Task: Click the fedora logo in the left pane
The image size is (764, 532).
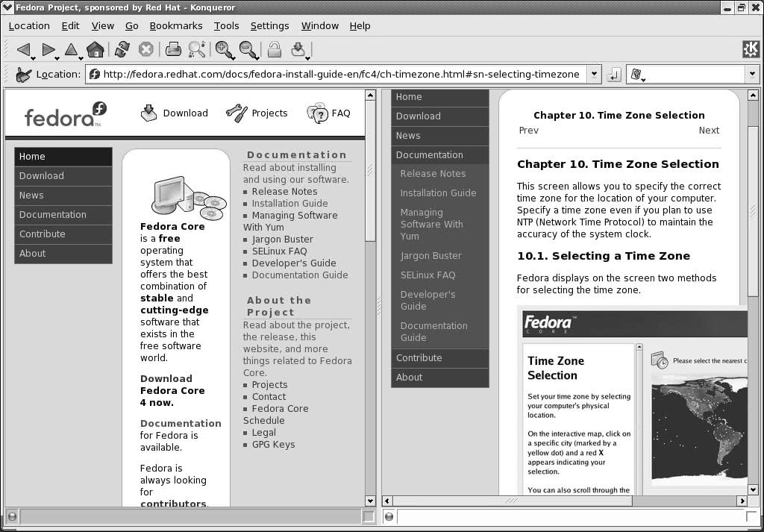Action: (x=66, y=114)
